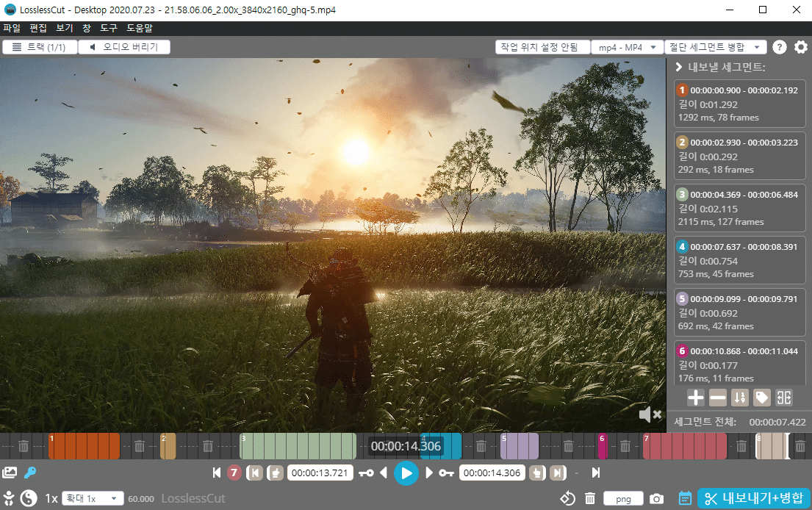Click the simple mode person icon
The image size is (812, 510).
(x=9, y=498)
